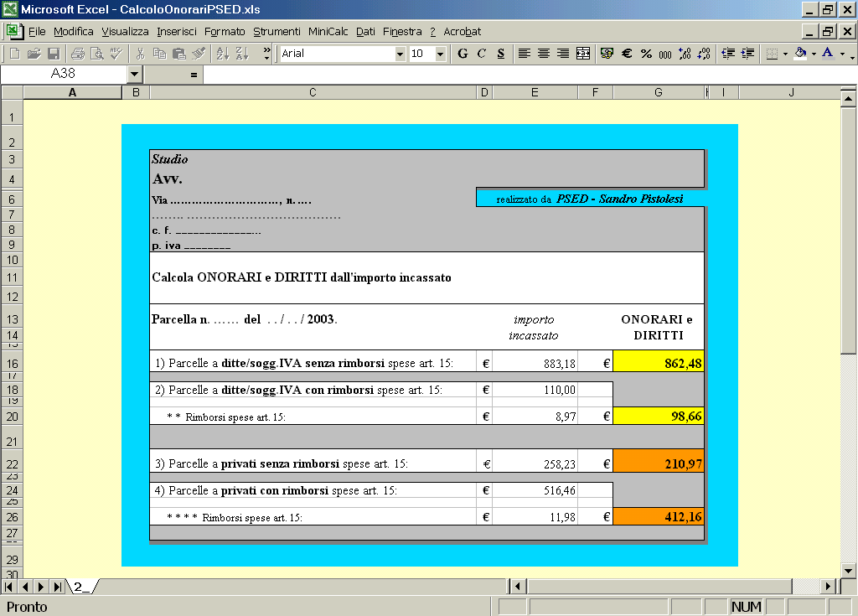Center the cell text

point(543,54)
